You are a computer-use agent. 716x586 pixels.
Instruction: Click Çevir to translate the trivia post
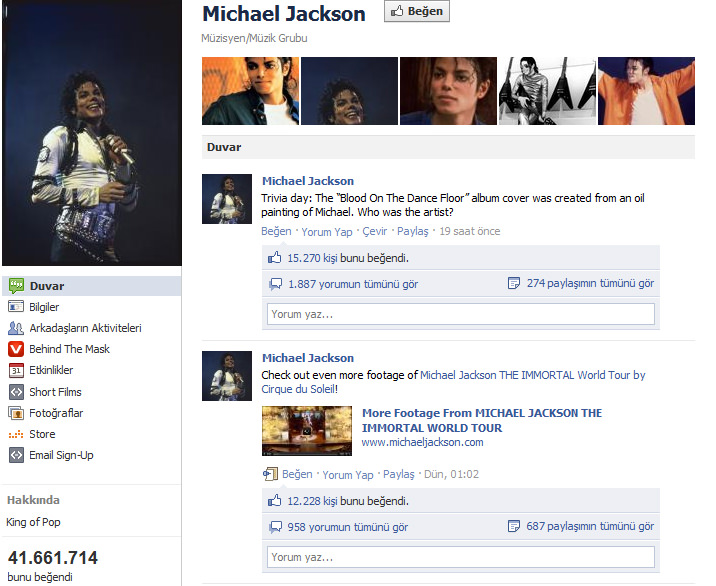point(374,231)
